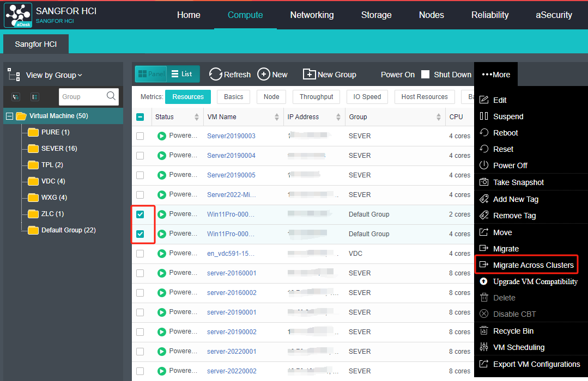Sort by the VM Name column arrows

(x=276, y=117)
